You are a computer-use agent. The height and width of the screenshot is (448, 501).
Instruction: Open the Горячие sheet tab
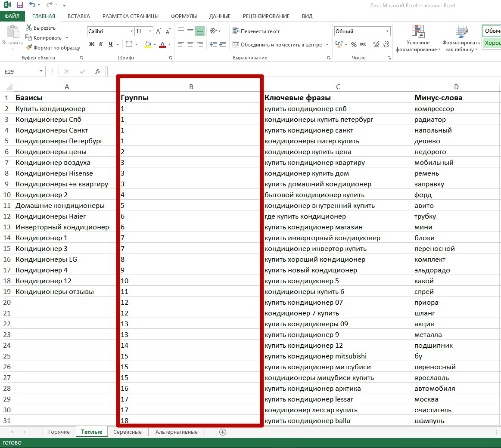pyautogui.click(x=59, y=432)
